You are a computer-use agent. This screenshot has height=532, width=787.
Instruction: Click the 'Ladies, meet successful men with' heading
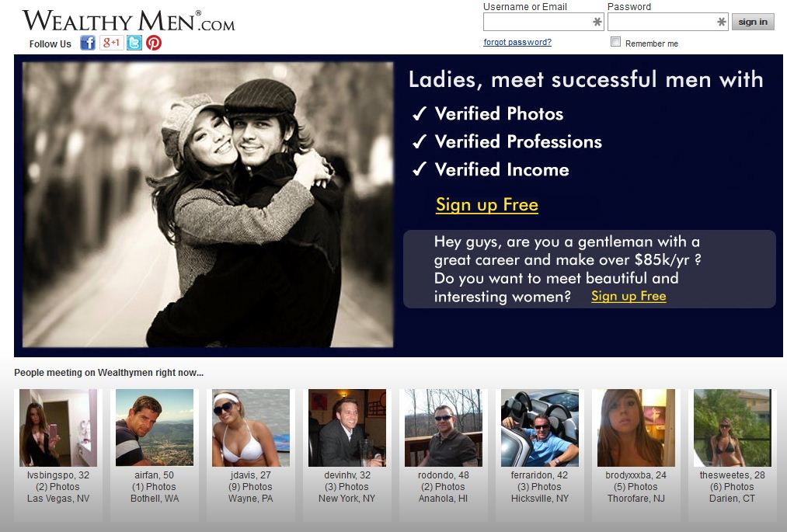[x=586, y=80]
